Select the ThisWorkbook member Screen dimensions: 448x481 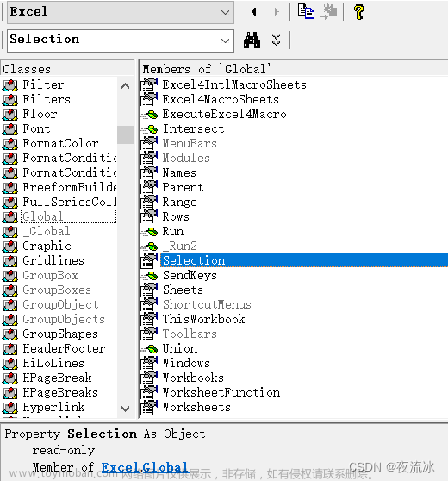(203, 319)
